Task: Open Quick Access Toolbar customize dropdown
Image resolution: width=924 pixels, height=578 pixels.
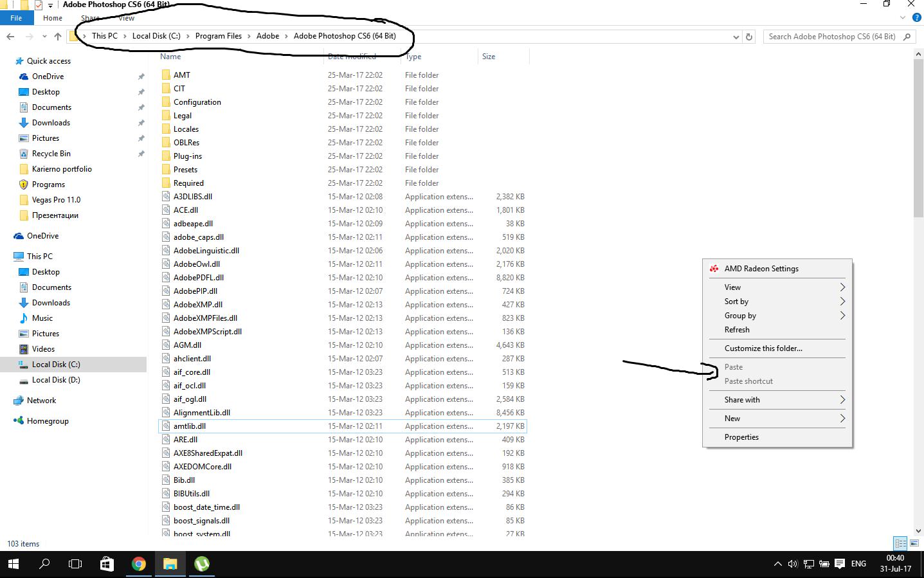Action: point(50,5)
